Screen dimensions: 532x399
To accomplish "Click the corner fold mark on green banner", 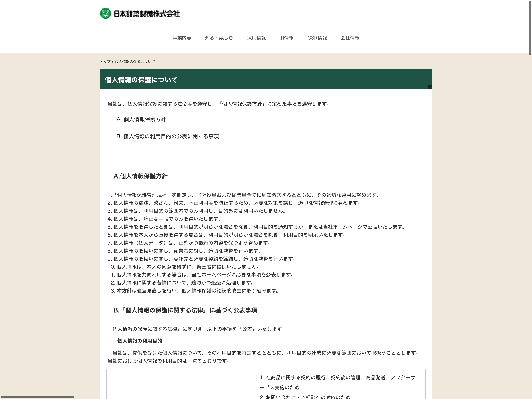I will (430, 87).
